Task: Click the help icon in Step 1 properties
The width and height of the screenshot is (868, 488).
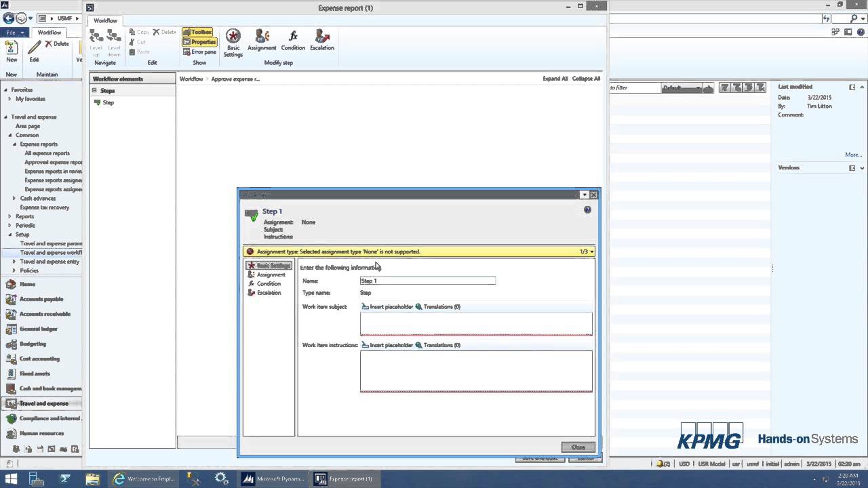Action: 587,210
